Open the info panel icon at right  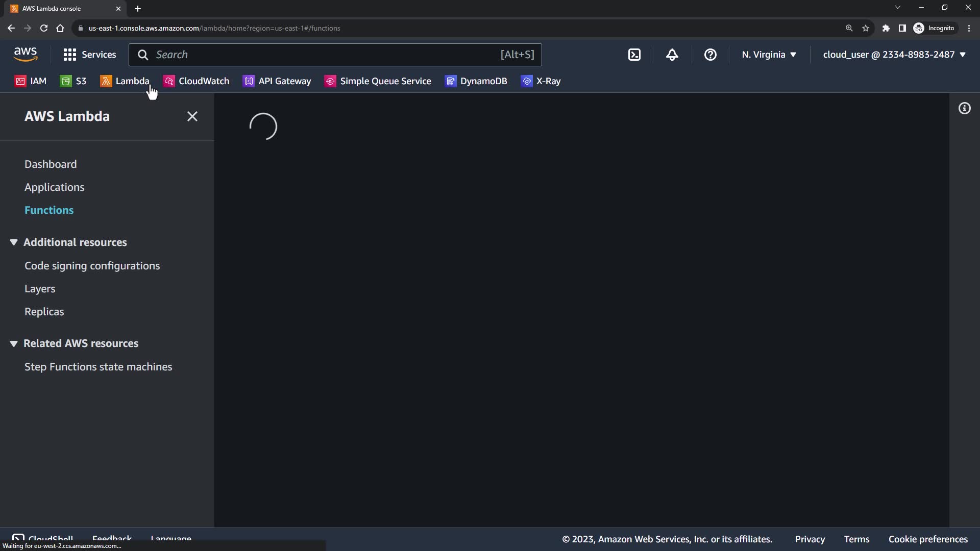click(x=964, y=108)
